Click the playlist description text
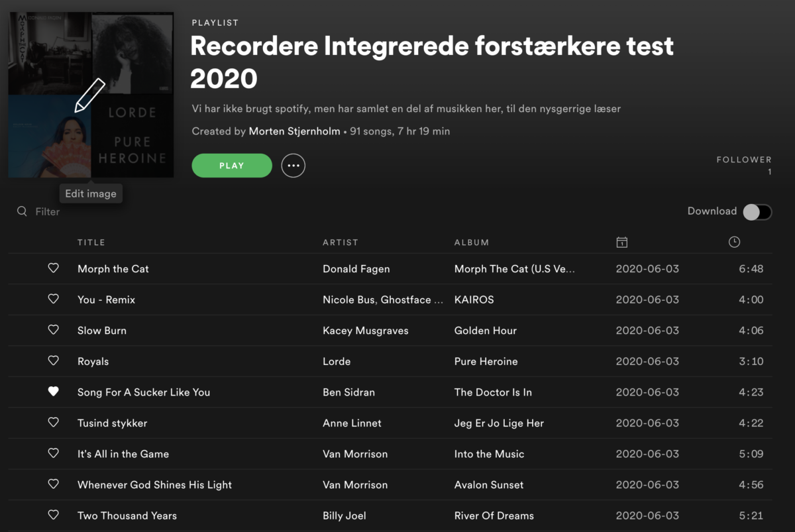The height and width of the screenshot is (532, 795). [x=406, y=108]
